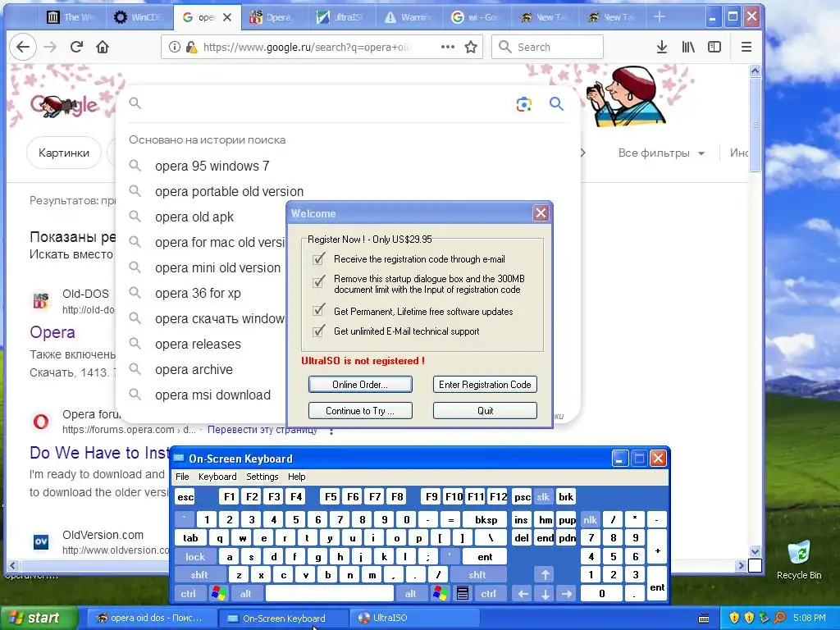
Task: Open the page actions three-dot menu
Action: [x=448, y=47]
